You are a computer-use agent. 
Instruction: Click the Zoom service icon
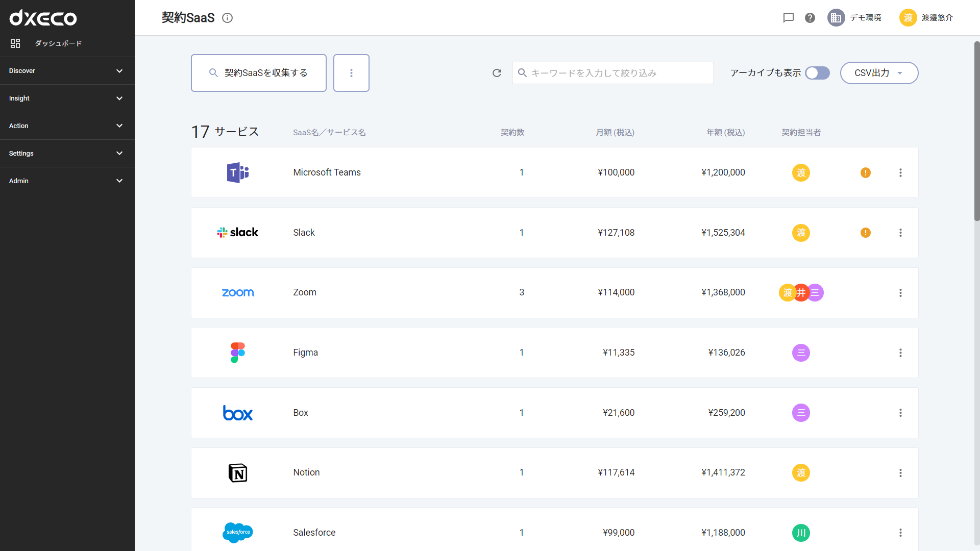pos(237,292)
